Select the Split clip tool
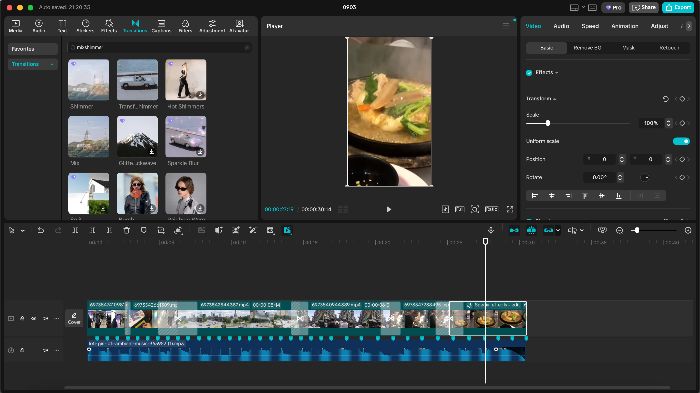The image size is (700, 393). pyautogui.click(x=75, y=230)
